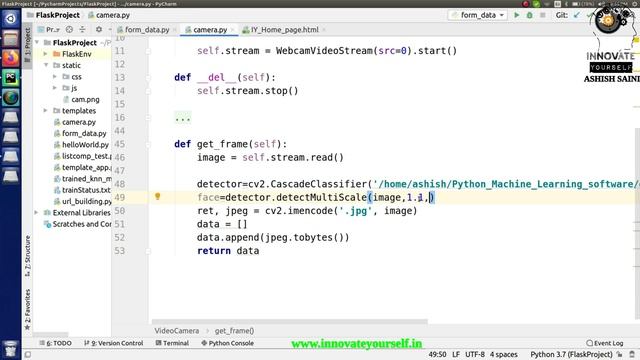
Task: Expand the folded code at line 16
Action: 182,118
